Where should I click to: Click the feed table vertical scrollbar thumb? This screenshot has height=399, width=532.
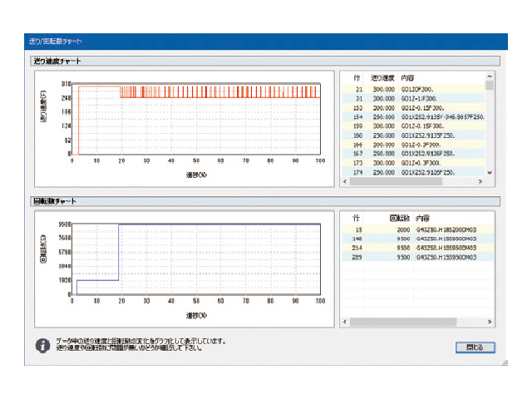tap(490, 85)
